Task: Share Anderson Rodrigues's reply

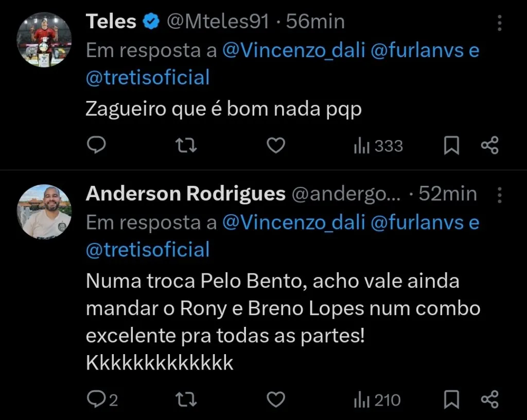Action: point(489,399)
